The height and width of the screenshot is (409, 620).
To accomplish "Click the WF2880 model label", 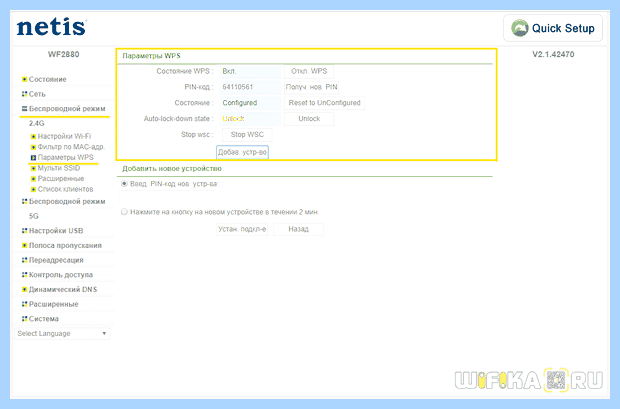I will (63, 54).
